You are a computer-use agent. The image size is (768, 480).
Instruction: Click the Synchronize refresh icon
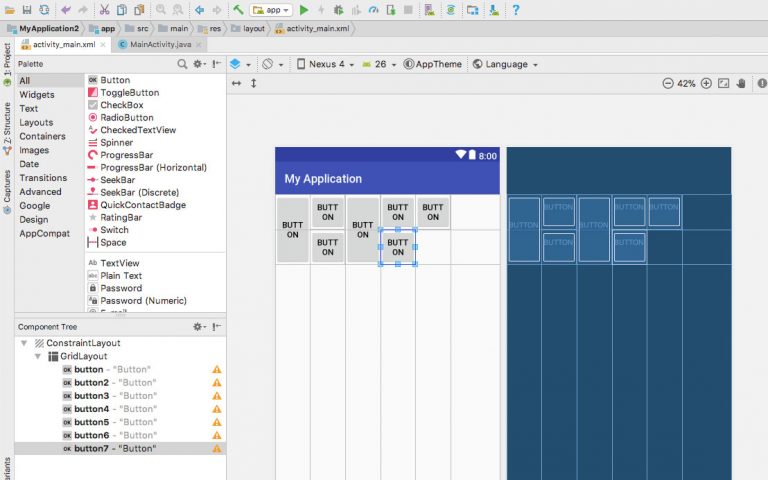coord(44,10)
